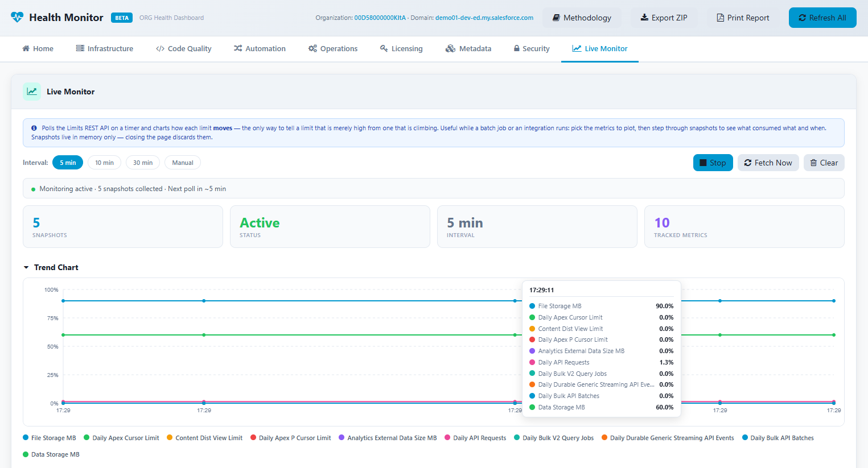Click the Data Storage MB 60.0% tooltip row
This screenshot has height=468, width=868.
[602, 407]
